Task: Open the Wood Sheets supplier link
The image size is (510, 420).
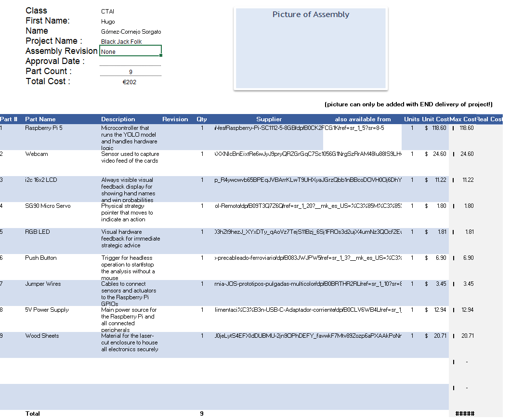Action: pyautogui.click(x=308, y=336)
